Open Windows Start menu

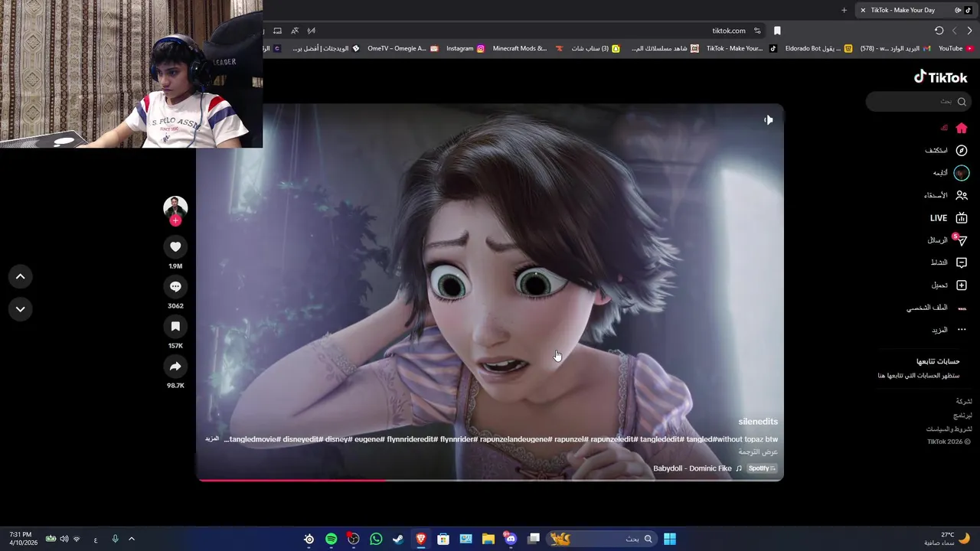pos(670,539)
